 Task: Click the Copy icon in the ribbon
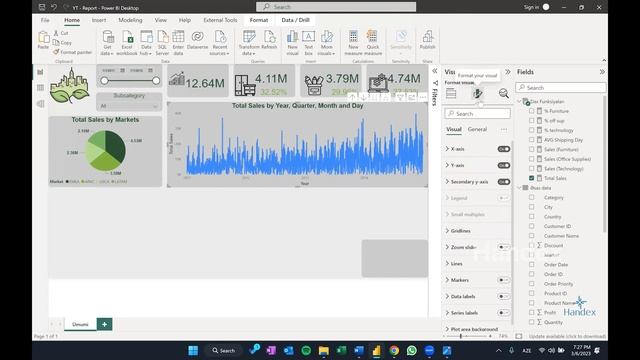coord(56,42)
